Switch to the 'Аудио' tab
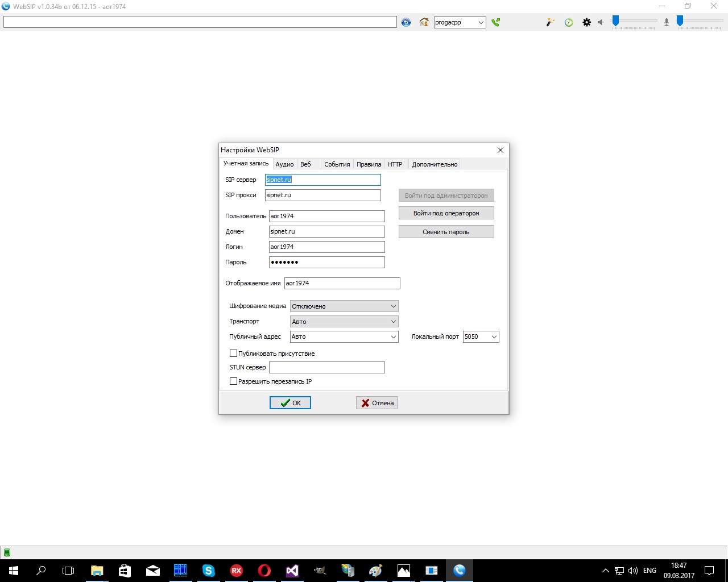 [x=284, y=164]
